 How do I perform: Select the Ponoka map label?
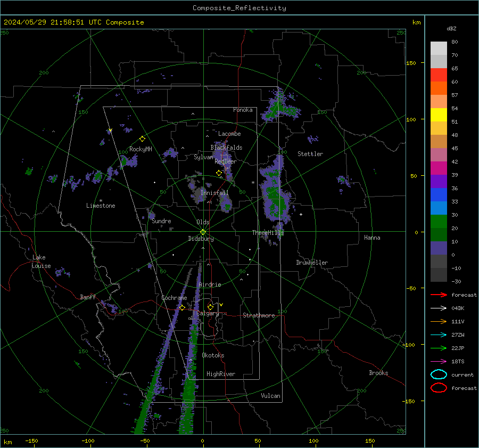(243, 110)
